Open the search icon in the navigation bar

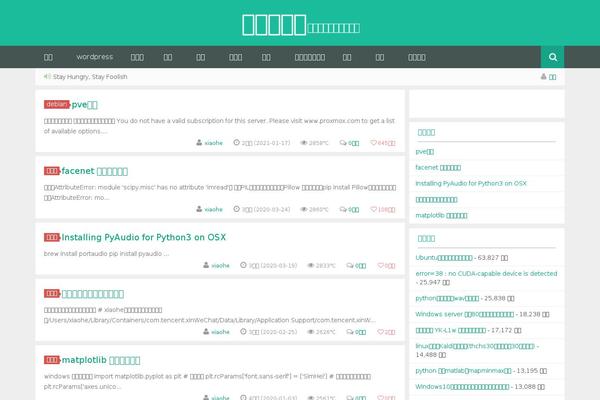(x=552, y=57)
